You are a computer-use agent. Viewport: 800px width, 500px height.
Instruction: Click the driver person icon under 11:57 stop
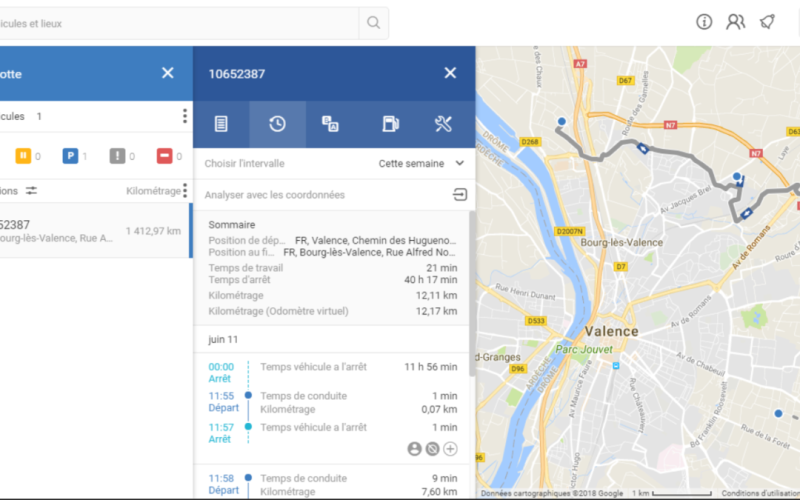(414, 449)
